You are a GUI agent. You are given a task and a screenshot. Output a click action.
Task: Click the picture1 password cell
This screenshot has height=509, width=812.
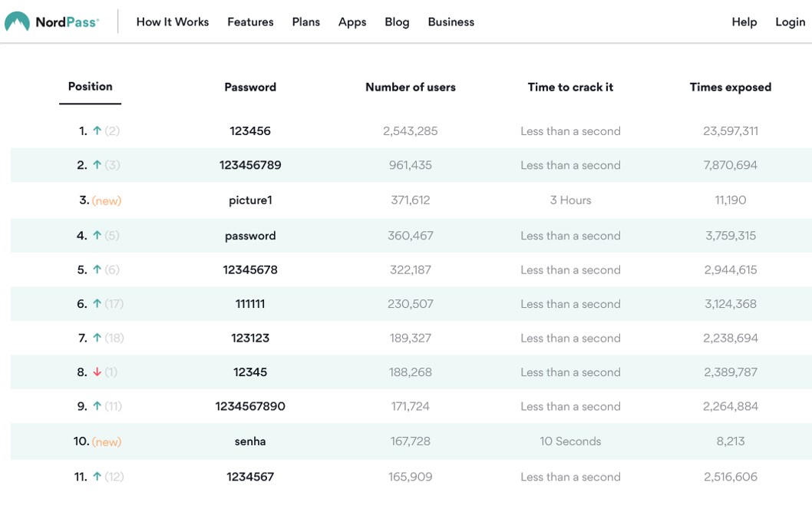(250, 200)
